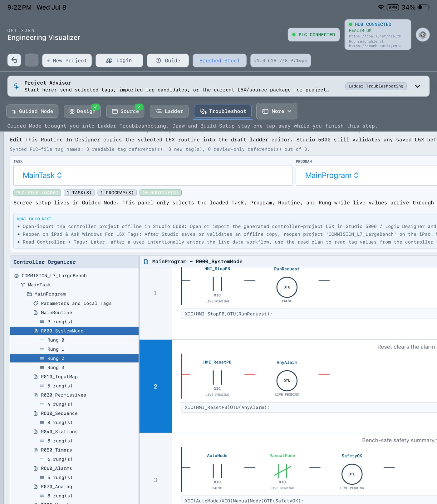Click the 10 ROUTINE(S) badge
This screenshot has height=504, width=437.
[x=160, y=193]
